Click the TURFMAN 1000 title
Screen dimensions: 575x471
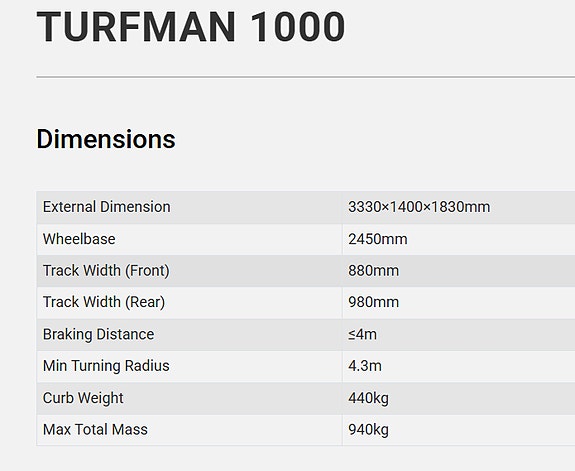click(x=191, y=27)
